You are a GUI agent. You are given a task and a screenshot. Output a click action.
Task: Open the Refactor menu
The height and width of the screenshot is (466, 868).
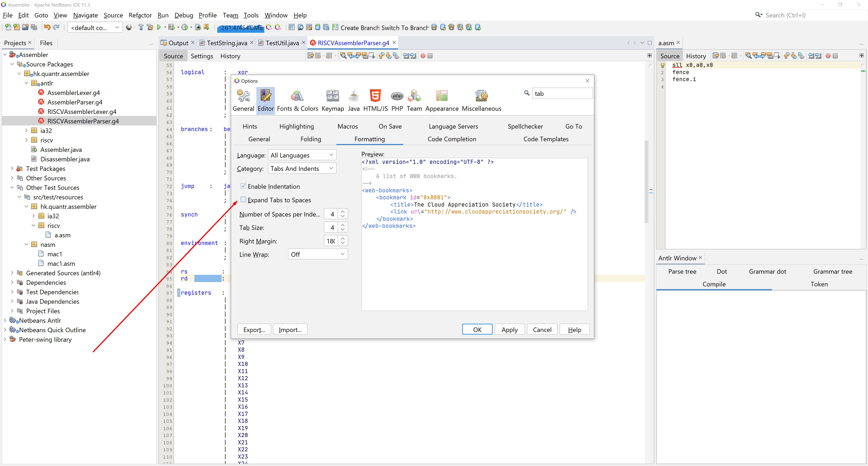point(140,15)
